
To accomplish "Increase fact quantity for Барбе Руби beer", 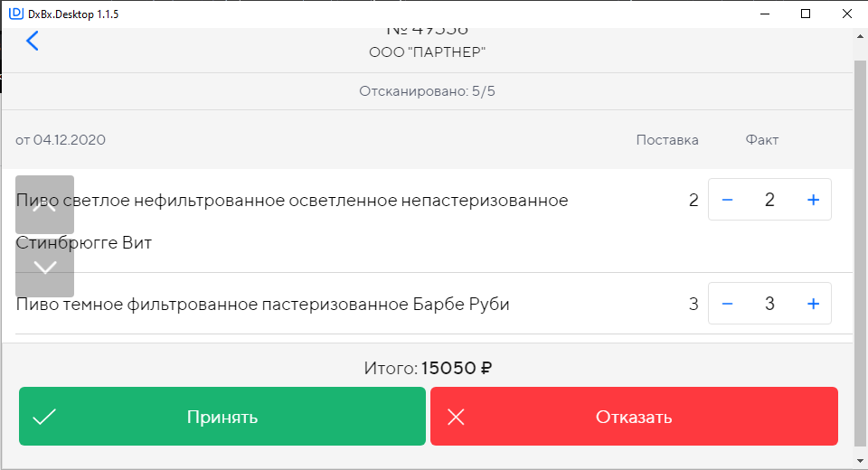I will (813, 305).
